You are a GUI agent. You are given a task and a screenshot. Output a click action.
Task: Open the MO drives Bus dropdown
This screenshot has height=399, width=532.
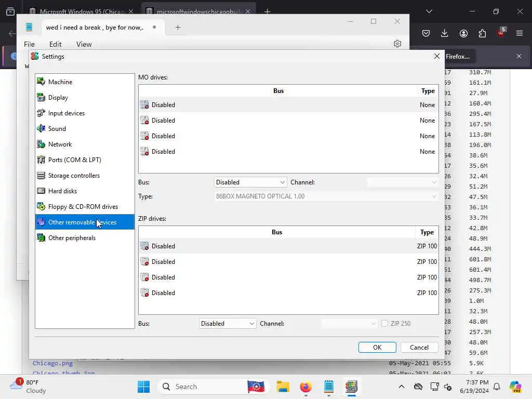pos(250,182)
